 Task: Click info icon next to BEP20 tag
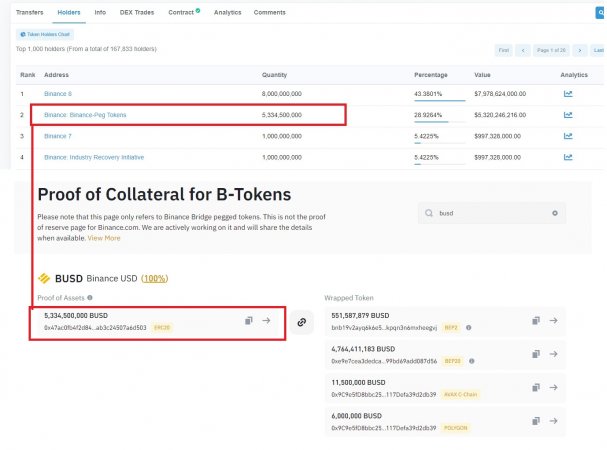coord(472,361)
